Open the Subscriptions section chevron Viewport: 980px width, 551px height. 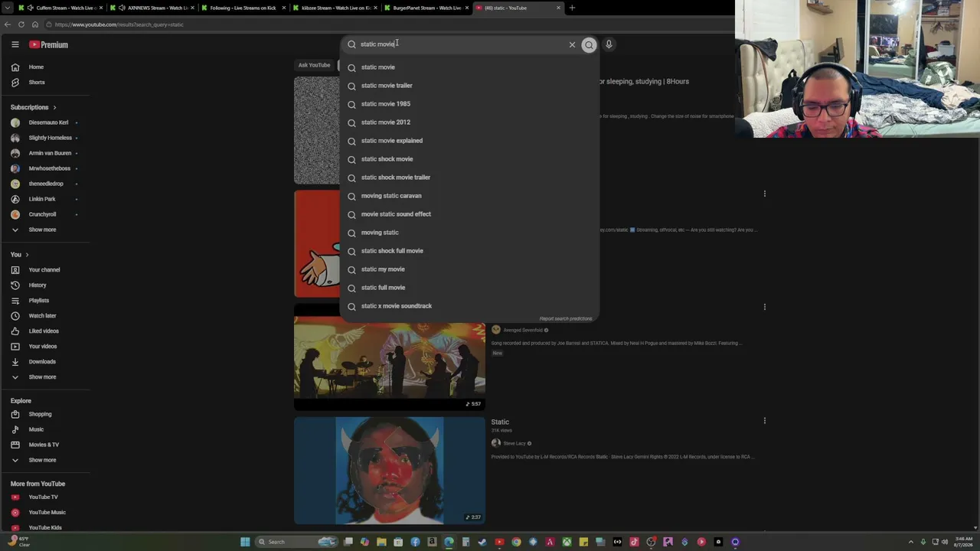click(54, 107)
